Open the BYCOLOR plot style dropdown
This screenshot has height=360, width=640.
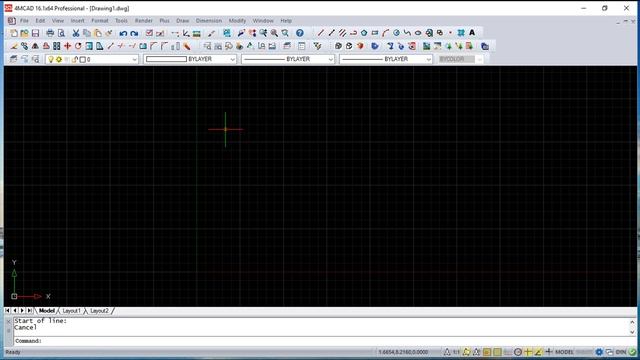480,60
